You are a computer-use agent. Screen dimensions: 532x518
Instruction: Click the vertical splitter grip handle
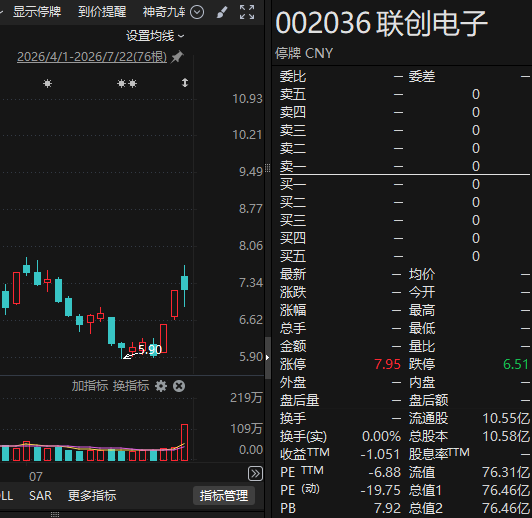[268, 168]
